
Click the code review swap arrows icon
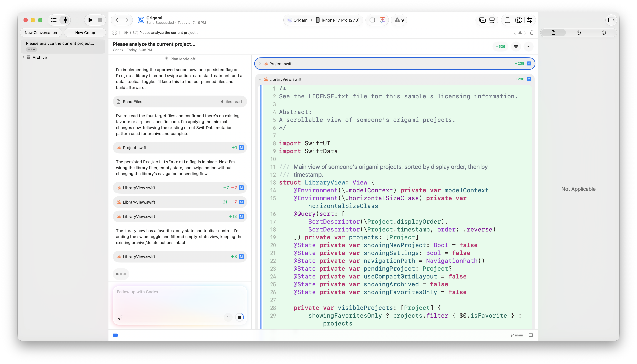[x=529, y=20]
